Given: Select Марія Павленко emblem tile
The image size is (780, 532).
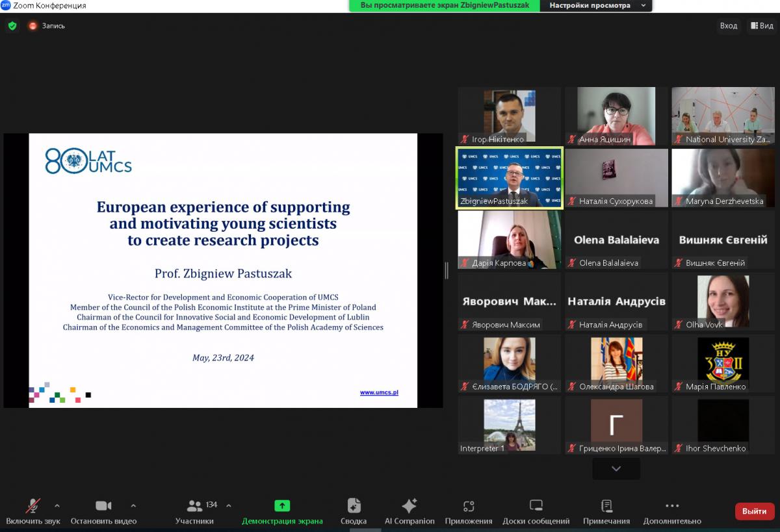Looking at the screenshot, I should 723,362.
